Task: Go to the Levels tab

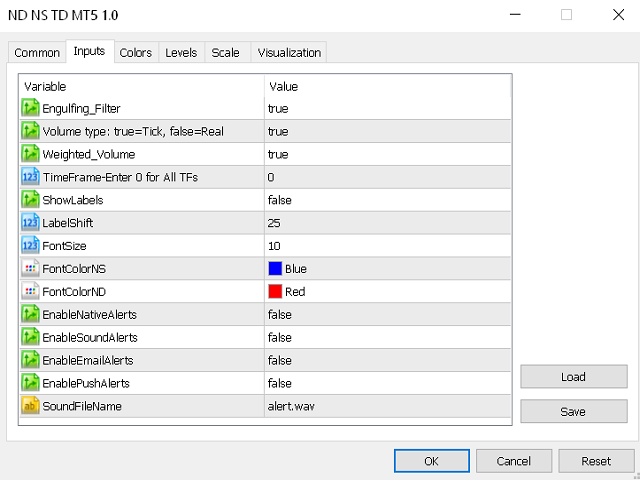Action: pos(181,53)
